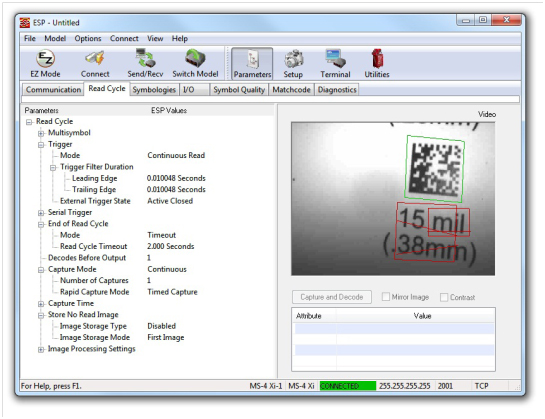Click the Send/Recv toolbar icon
545x419 pixels.
tap(145, 64)
